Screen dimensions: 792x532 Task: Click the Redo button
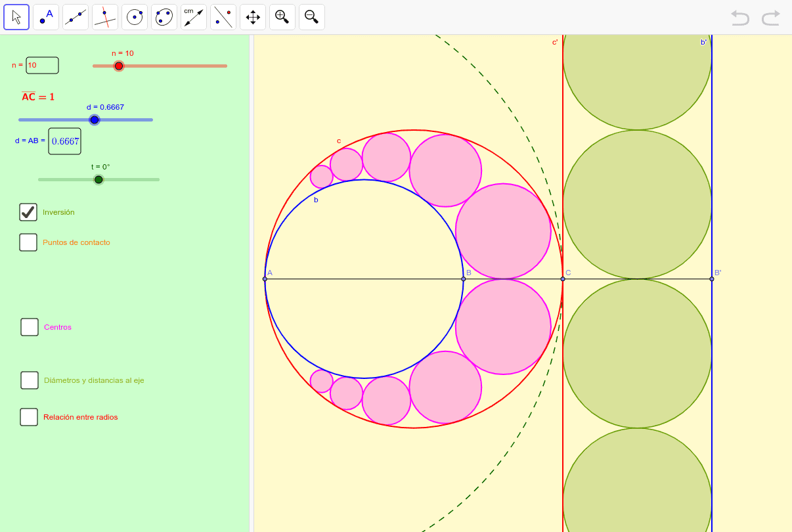tap(770, 18)
